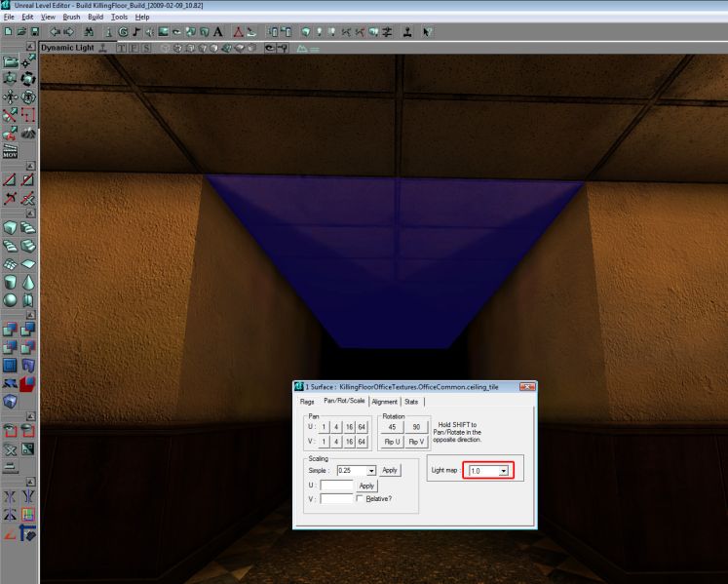Open the Sound browser speaker icon
The width and height of the screenshot is (728, 584).
[x=149, y=31]
